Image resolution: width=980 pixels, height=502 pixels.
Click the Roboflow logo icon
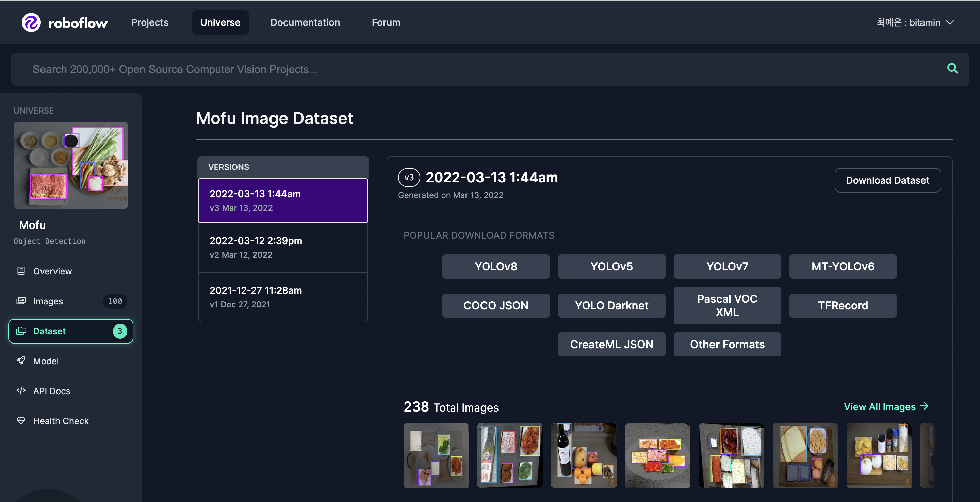click(31, 22)
